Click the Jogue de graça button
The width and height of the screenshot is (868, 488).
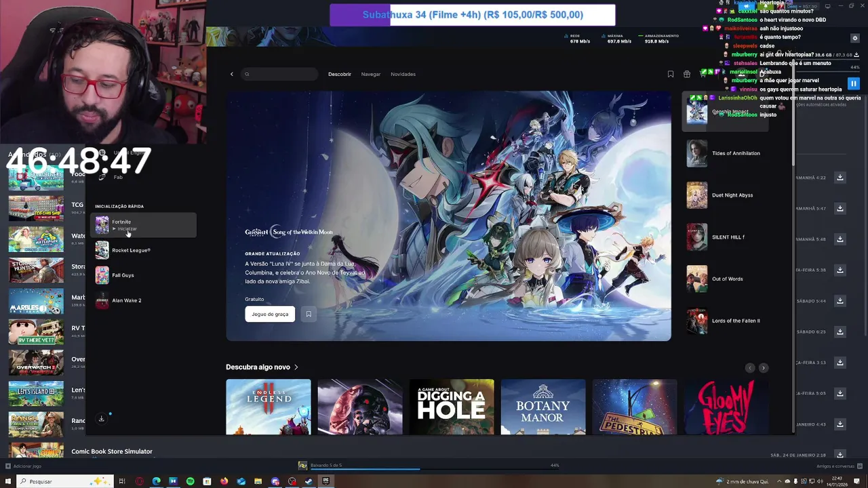[x=270, y=314]
